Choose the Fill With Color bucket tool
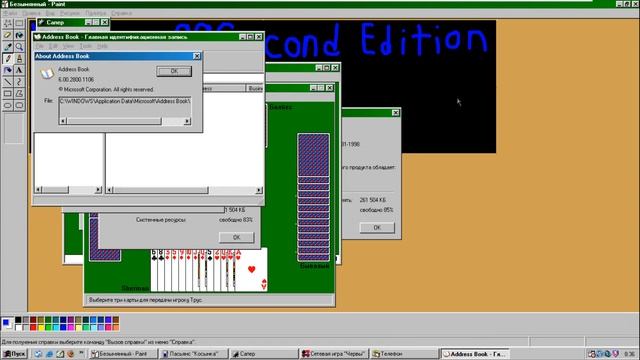 [x=19, y=35]
